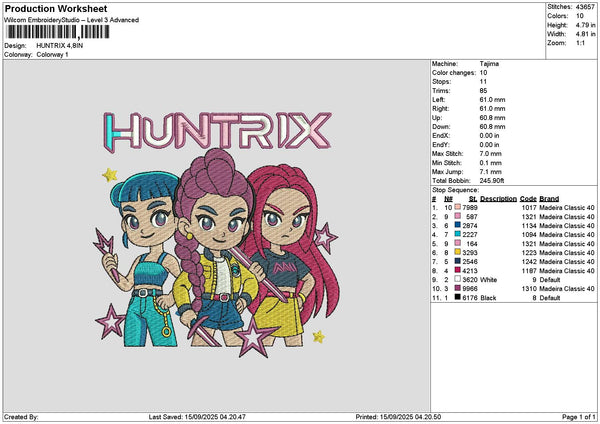Click the stop 8 crimson color swatch

[457, 271]
